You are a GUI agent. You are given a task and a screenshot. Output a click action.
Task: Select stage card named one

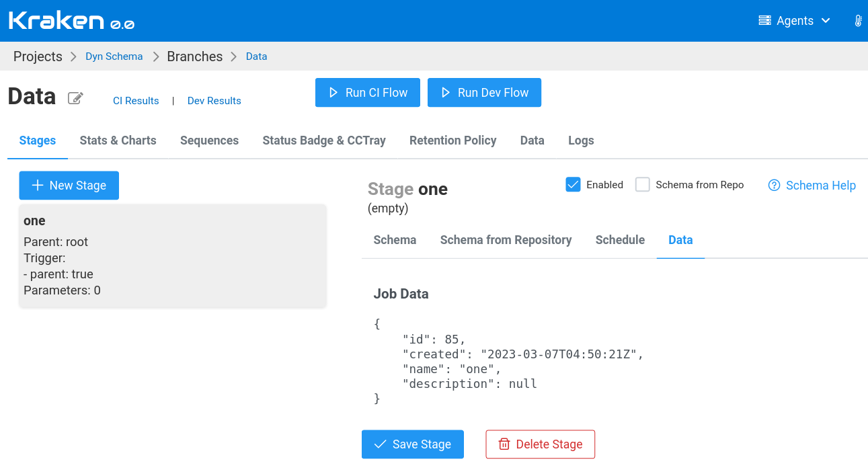click(173, 256)
